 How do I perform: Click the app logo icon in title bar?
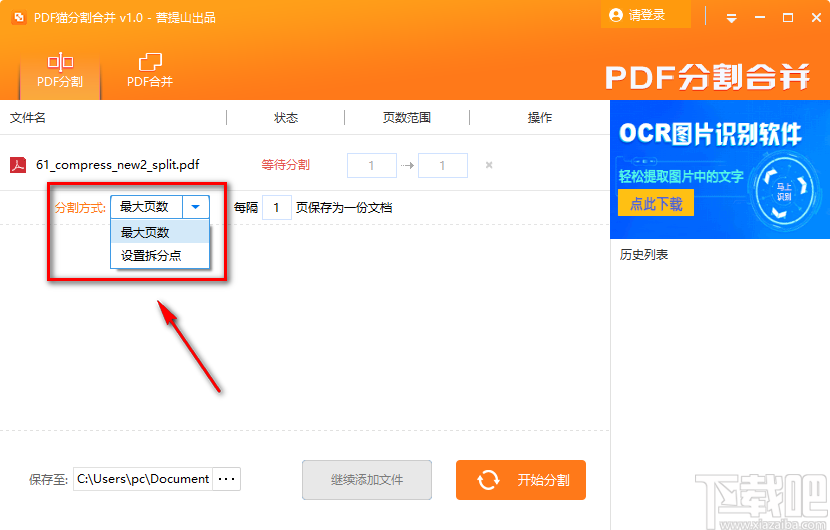click(19, 17)
